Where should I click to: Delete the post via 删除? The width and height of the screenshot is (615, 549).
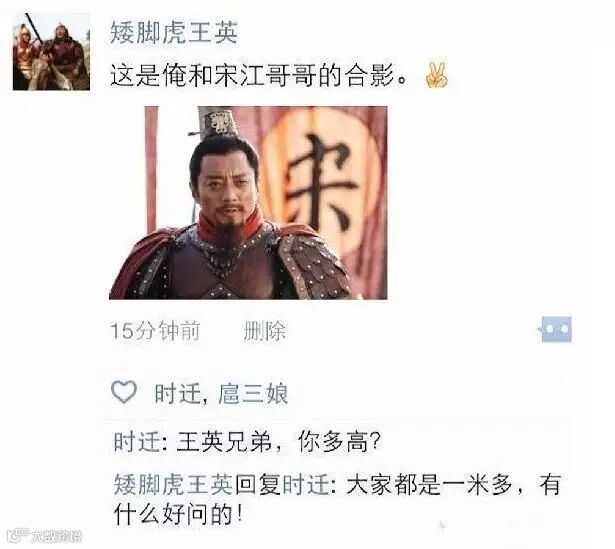click(x=265, y=331)
